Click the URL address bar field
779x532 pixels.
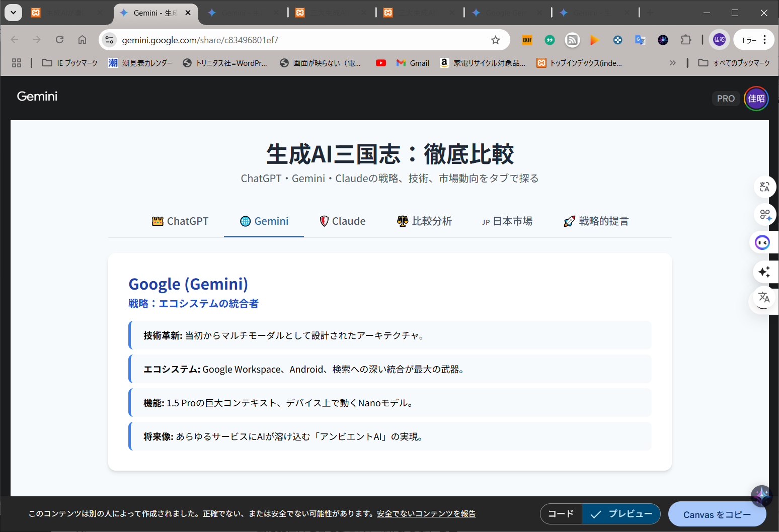click(302, 40)
